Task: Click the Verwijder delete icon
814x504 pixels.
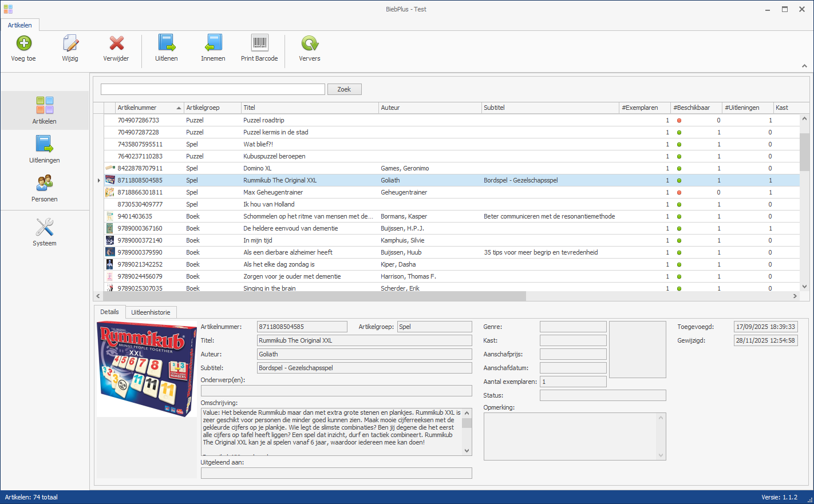Action: point(116,43)
